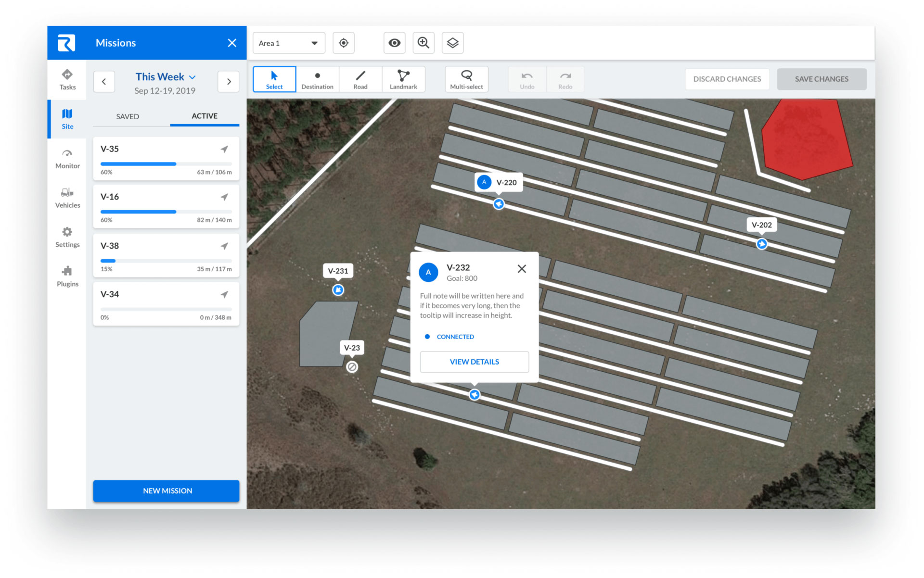The image size is (924, 578).
Task: Open the zoom-in magnifier tool
Action: click(423, 43)
